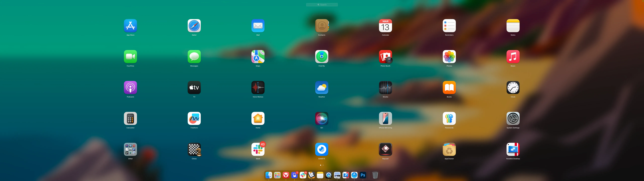
Task: Select the first Launchpad page dot
Action: (x=320, y=165)
